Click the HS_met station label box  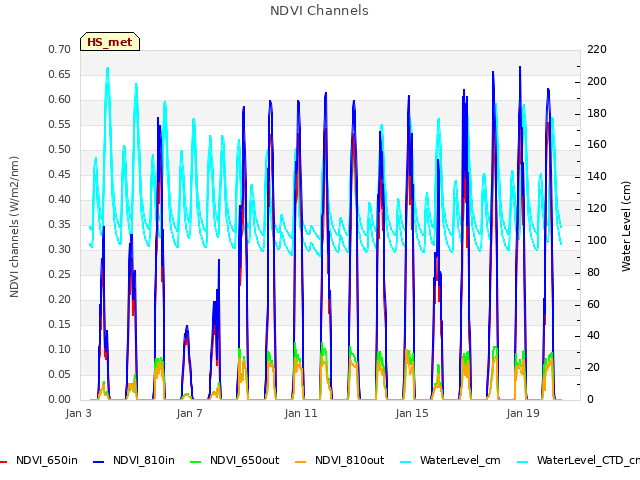[x=110, y=42]
